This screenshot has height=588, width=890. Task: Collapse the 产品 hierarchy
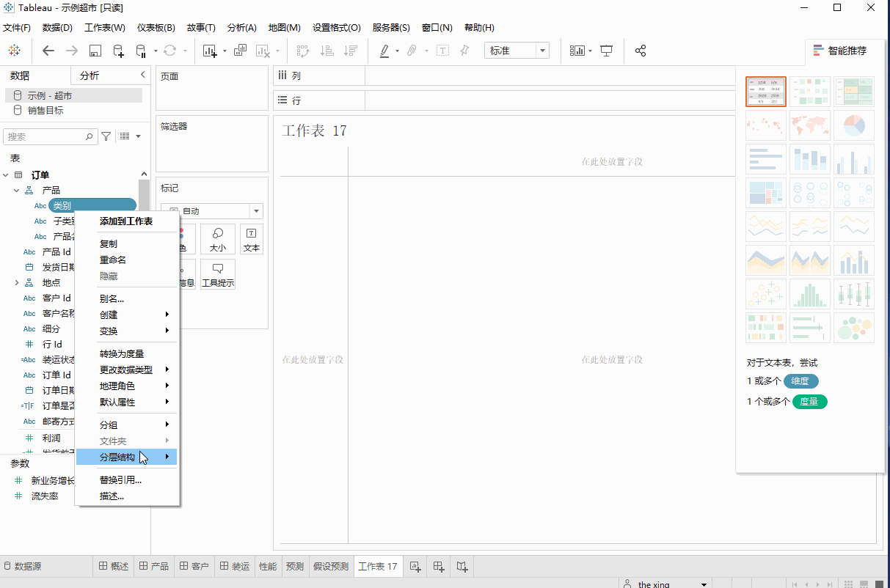pyautogui.click(x=17, y=191)
